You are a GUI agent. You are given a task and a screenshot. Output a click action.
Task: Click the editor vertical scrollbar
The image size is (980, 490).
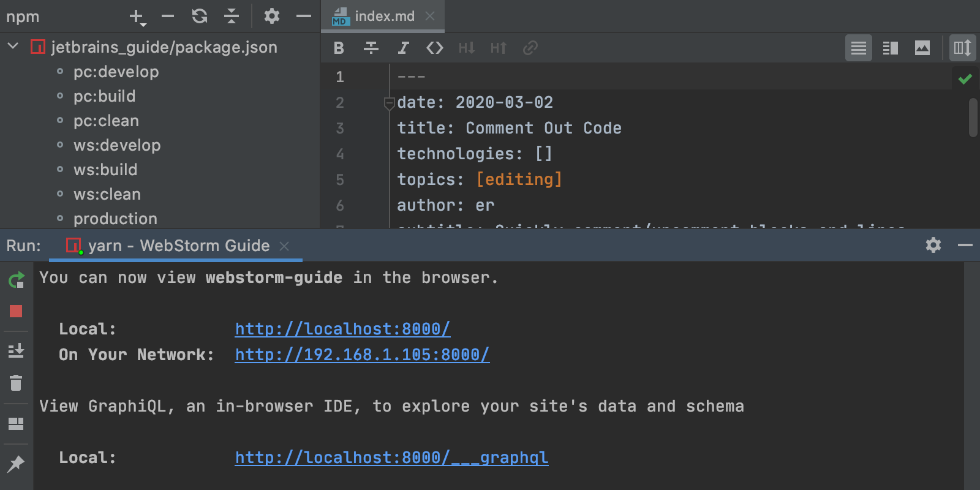pyautogui.click(x=973, y=118)
